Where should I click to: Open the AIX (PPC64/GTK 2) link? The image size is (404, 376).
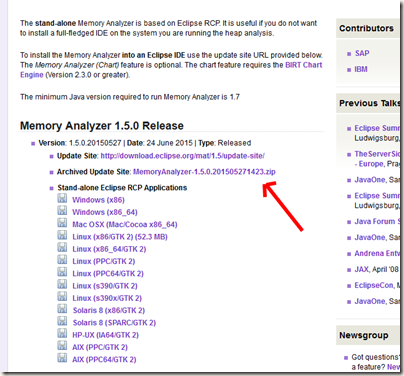tap(104, 360)
